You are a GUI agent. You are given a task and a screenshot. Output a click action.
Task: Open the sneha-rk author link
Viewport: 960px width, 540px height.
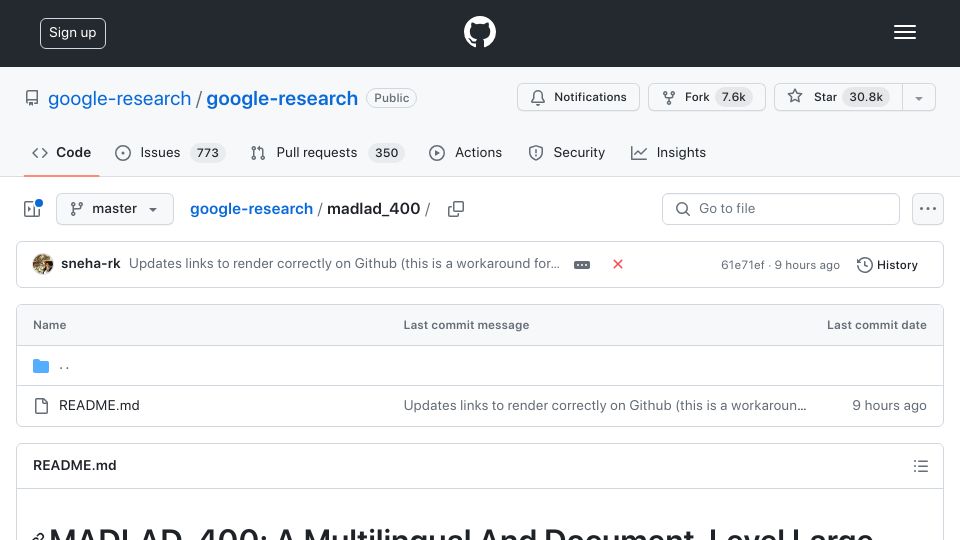91,264
